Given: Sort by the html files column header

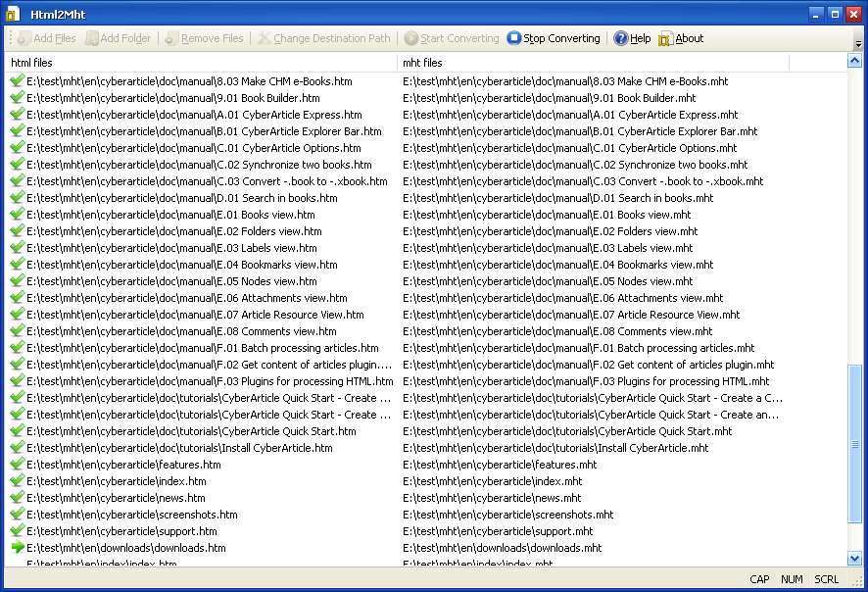Looking at the screenshot, I should 201,63.
